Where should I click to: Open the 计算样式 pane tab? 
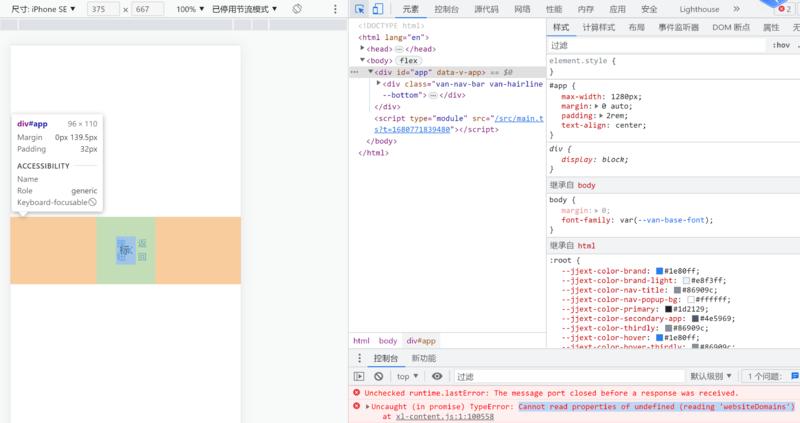point(598,28)
